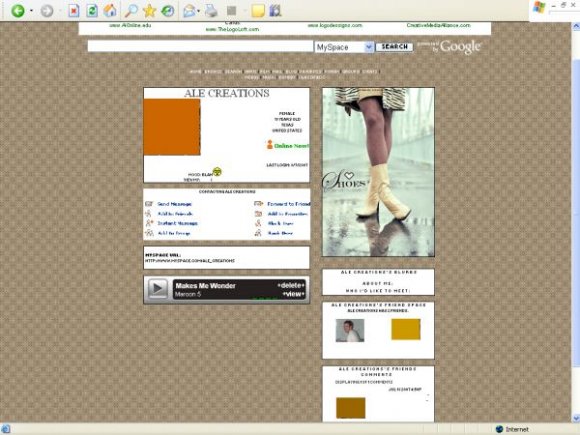Click the Forward to Friend link
Viewport: 580px width, 435px height.
pos(289,204)
